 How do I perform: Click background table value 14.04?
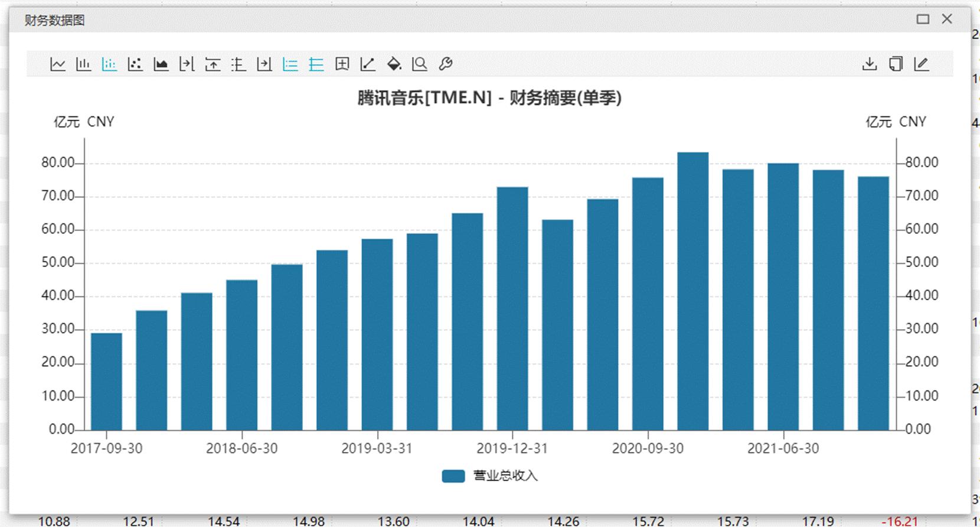(x=478, y=521)
